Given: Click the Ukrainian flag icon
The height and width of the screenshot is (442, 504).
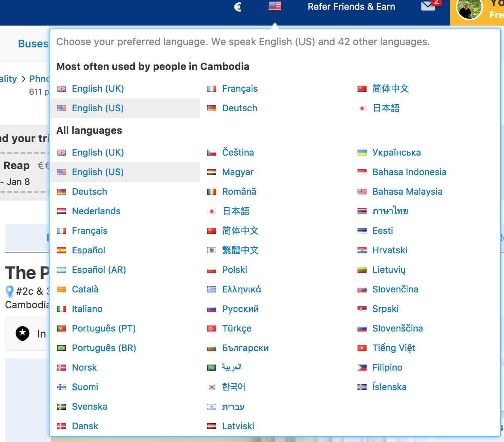Looking at the screenshot, I should (362, 153).
